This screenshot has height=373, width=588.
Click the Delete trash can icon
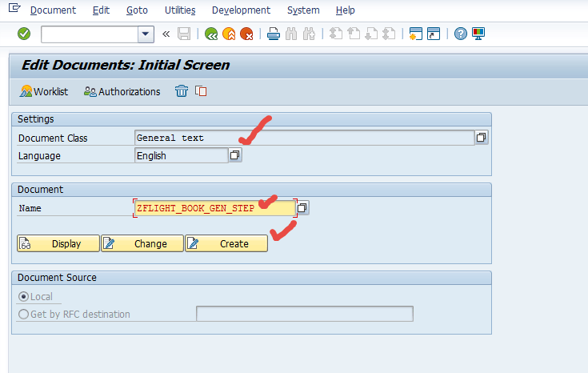(182, 91)
